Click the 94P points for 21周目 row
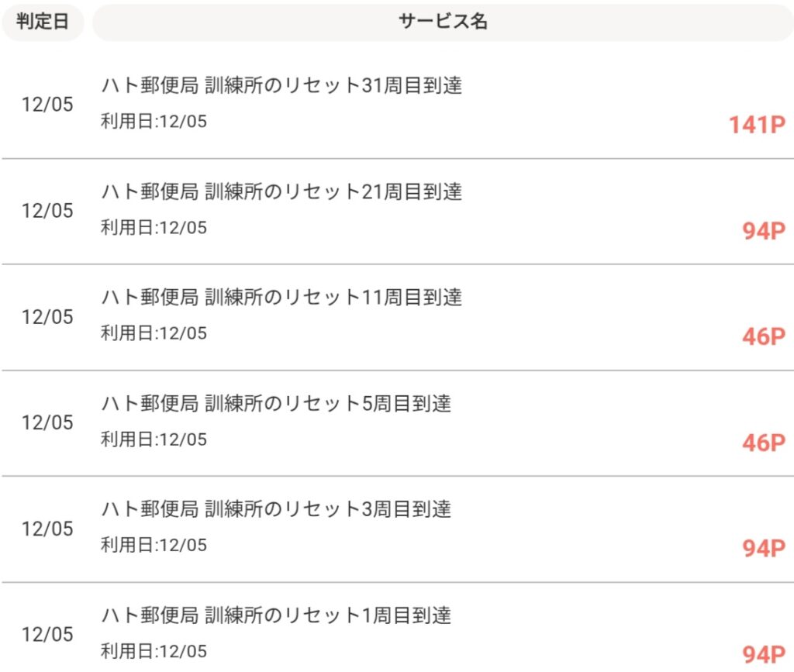The image size is (794, 672). pyautogui.click(x=764, y=231)
